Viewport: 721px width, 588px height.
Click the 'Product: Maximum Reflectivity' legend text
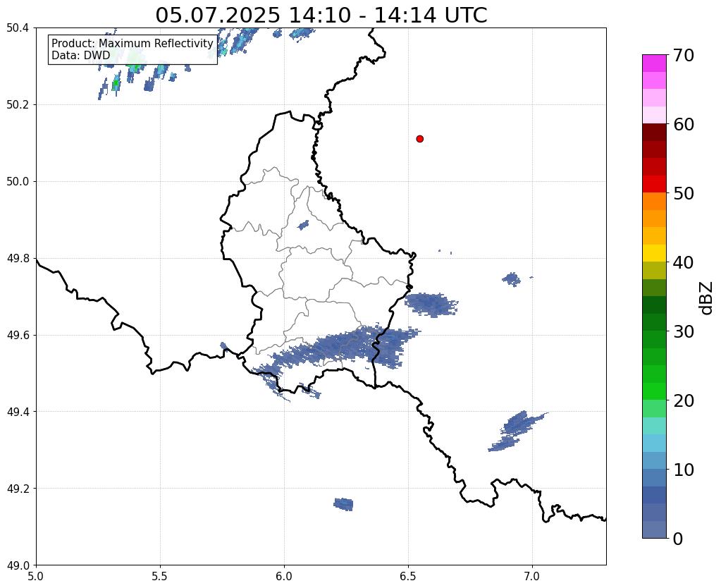click(x=132, y=43)
